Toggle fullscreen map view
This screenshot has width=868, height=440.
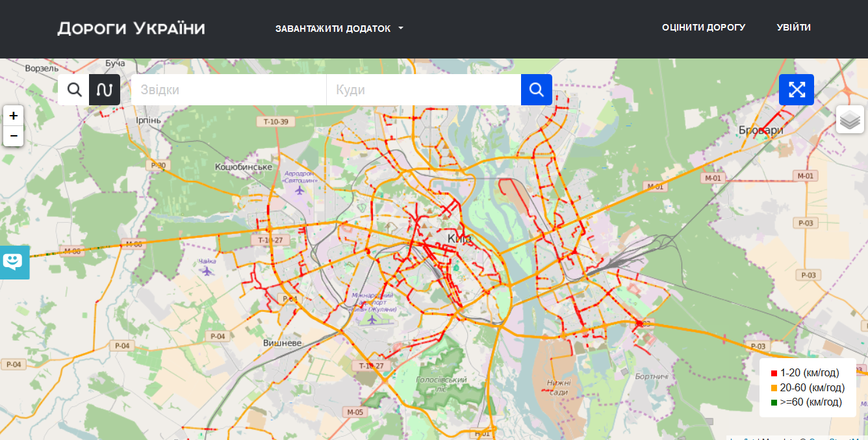797,89
